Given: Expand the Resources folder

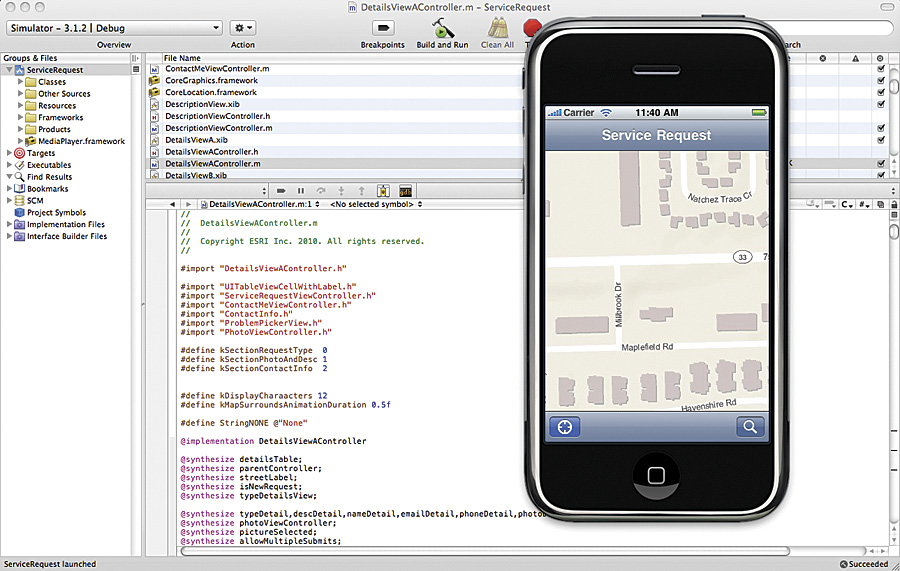Looking at the screenshot, I should [x=20, y=106].
